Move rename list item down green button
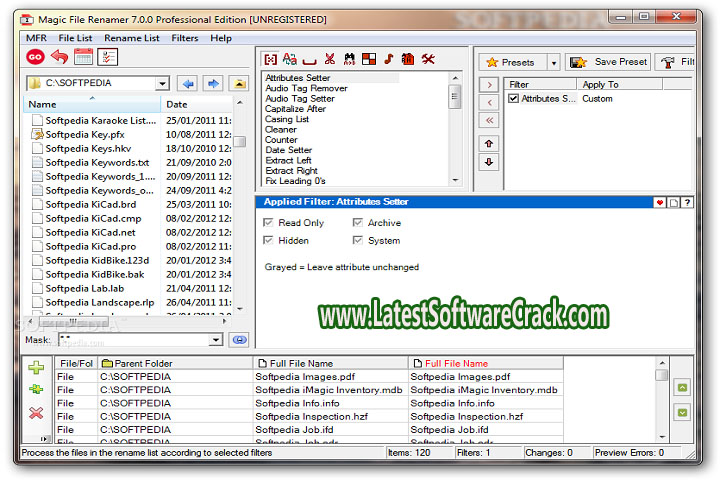Viewport: 720px width, 480px height. (682, 412)
